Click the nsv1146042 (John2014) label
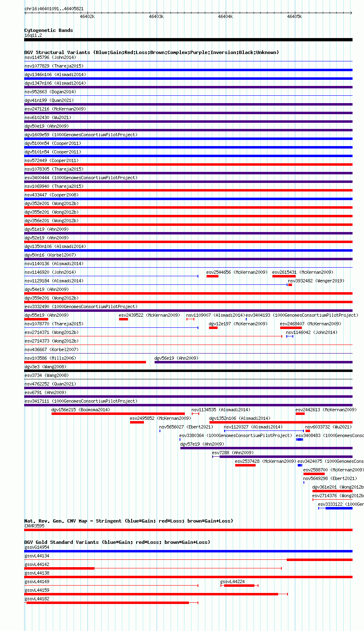This screenshot has height=631, width=364. pos(312,332)
